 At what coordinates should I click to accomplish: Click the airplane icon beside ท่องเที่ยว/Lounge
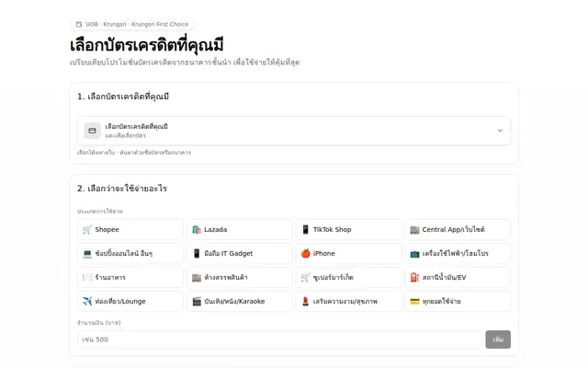coord(87,301)
